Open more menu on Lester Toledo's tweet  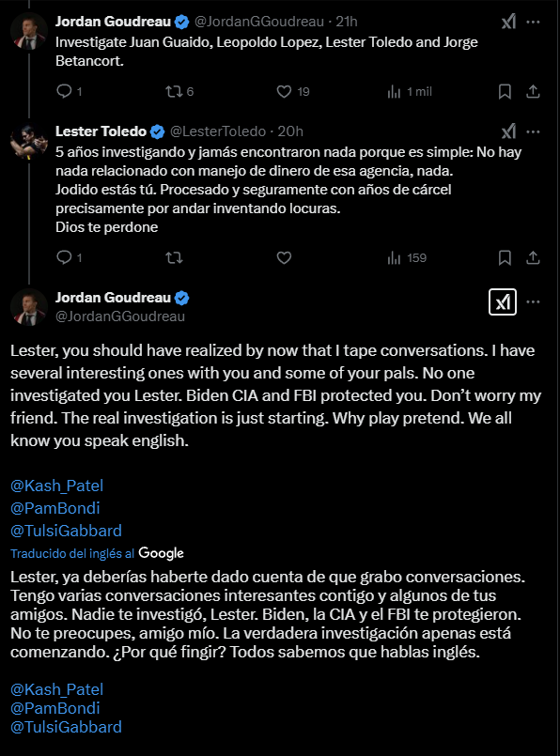[533, 131]
